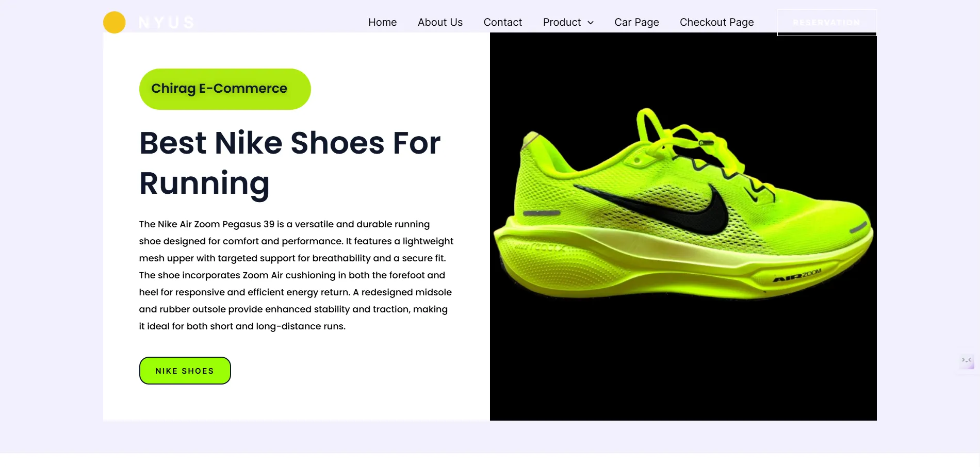
Task: Click the green NIKE SHOES button
Action: 185,371
